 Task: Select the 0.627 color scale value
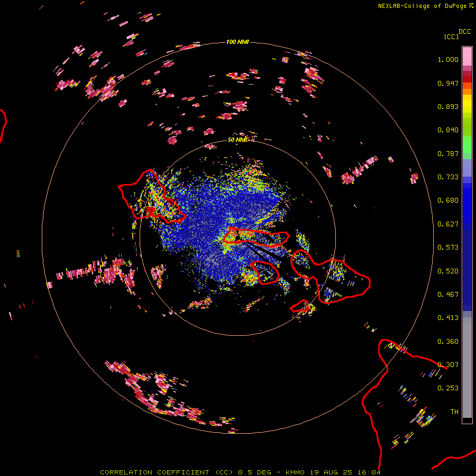coord(448,224)
